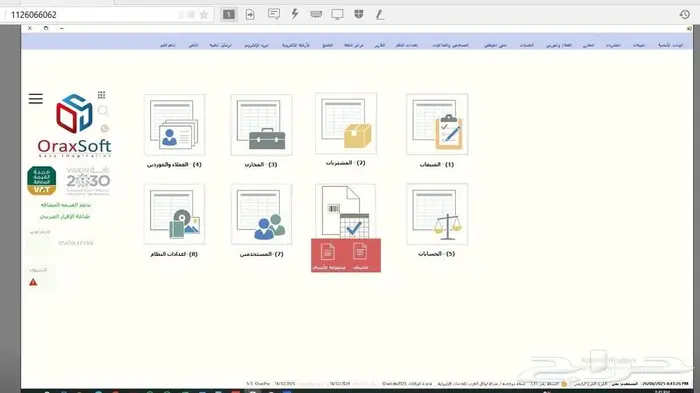Open the Purchases module tile (2)
Image resolution: width=700 pixels, height=393 pixels.
point(346,124)
